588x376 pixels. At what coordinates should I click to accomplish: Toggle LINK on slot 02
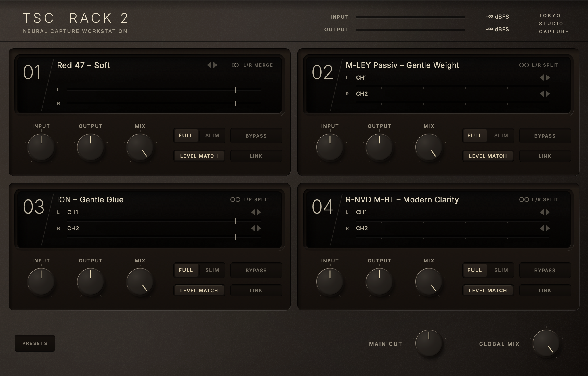point(545,156)
